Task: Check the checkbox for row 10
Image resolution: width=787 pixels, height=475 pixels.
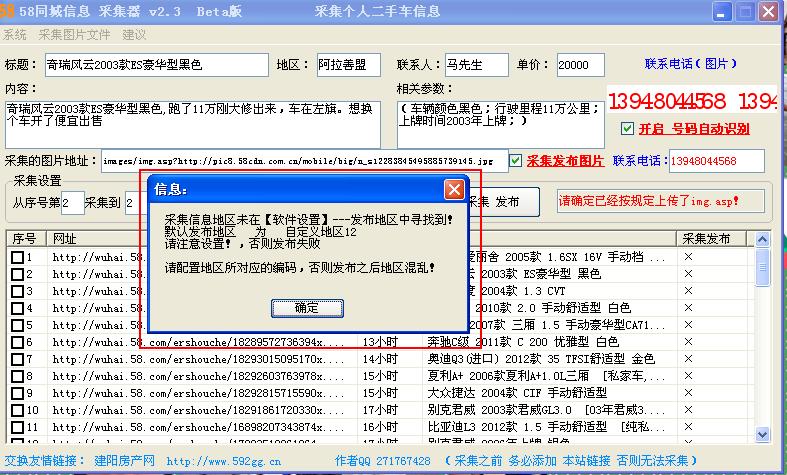Action: (17, 410)
